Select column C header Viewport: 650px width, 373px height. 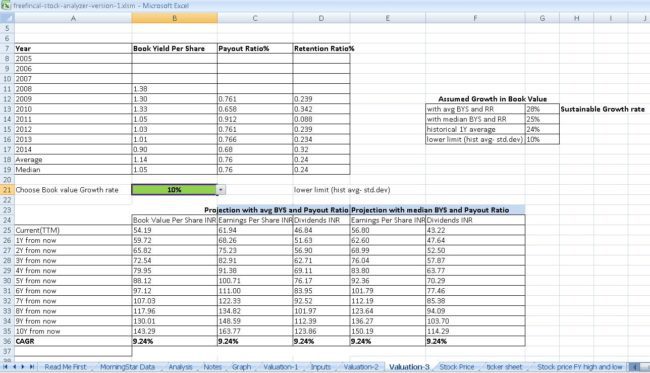coord(255,18)
